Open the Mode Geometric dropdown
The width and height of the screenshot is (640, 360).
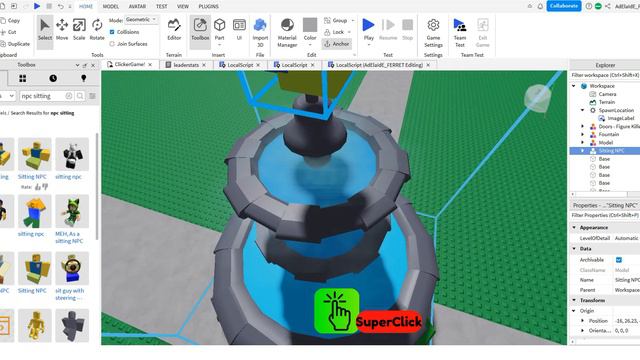(141, 20)
